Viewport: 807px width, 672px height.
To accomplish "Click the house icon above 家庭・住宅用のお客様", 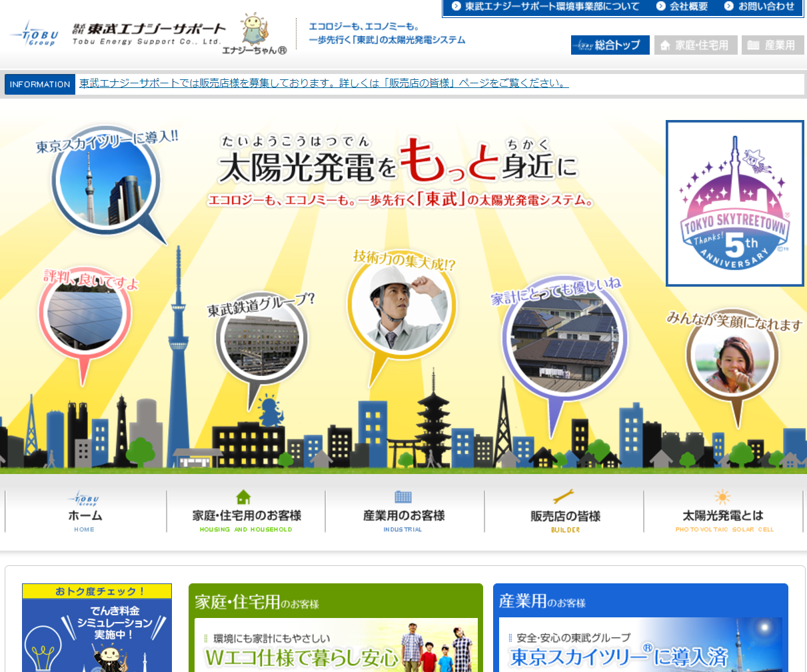I will tap(244, 497).
